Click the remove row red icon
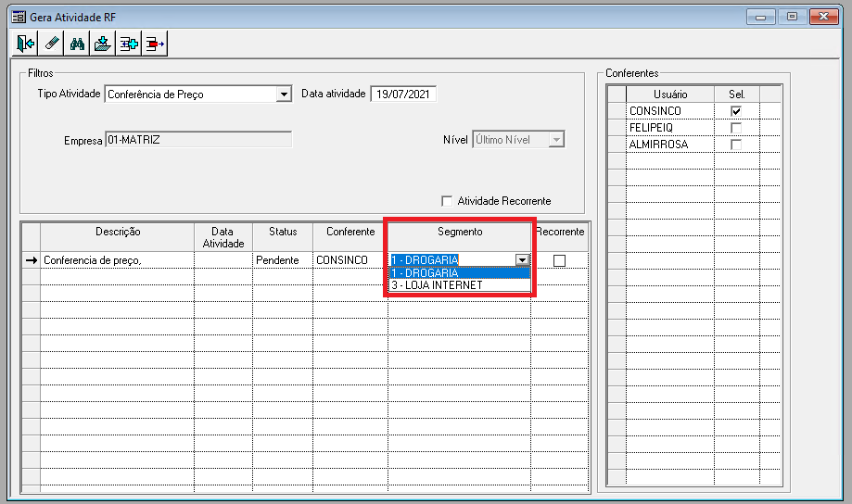The width and height of the screenshot is (852, 504). (155, 44)
